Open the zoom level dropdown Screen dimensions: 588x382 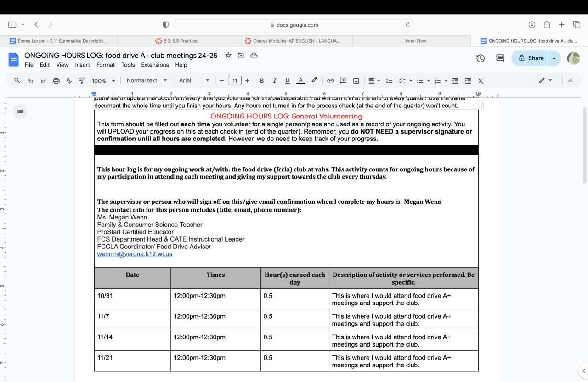(103, 81)
